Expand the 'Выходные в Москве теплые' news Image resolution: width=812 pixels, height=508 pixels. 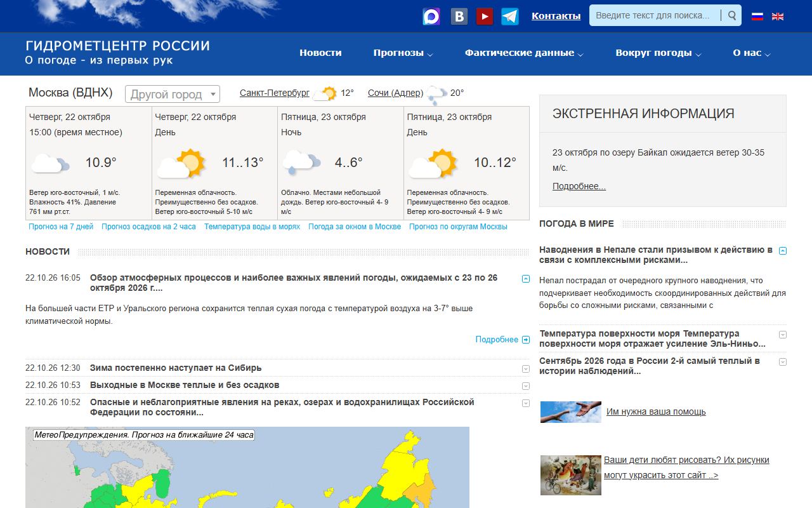coord(526,385)
